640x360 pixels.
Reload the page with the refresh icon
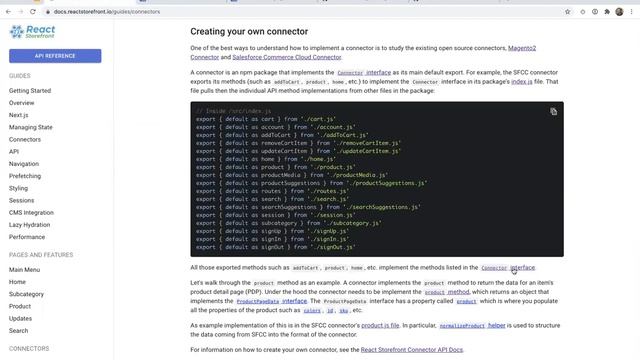33,12
